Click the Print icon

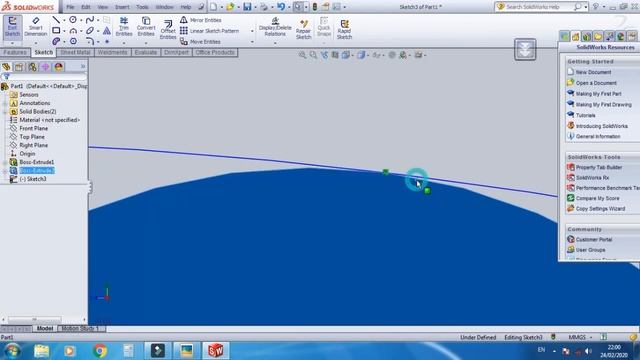tap(264, 7)
